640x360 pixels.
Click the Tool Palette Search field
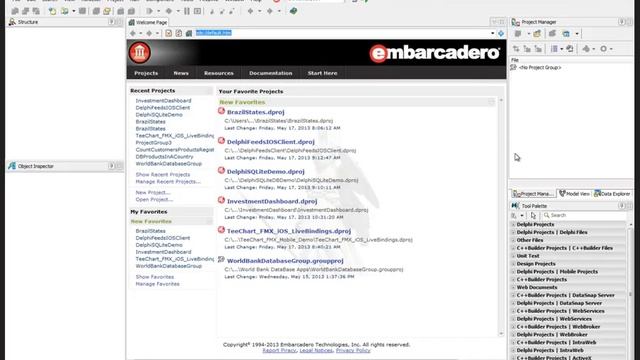click(x=584, y=216)
